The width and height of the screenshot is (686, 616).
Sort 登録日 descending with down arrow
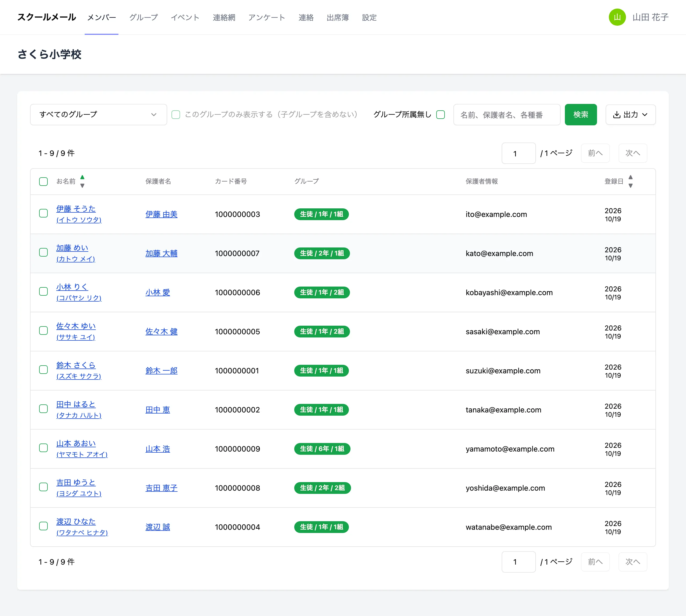[631, 186]
